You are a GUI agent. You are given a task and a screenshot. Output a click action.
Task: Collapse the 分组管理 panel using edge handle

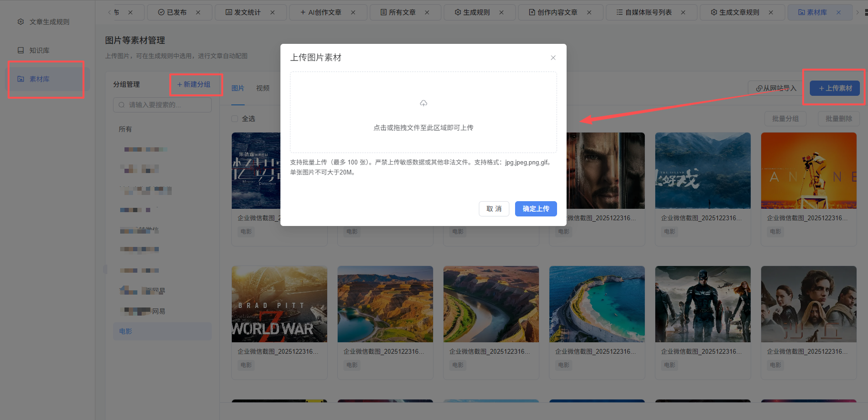105,269
